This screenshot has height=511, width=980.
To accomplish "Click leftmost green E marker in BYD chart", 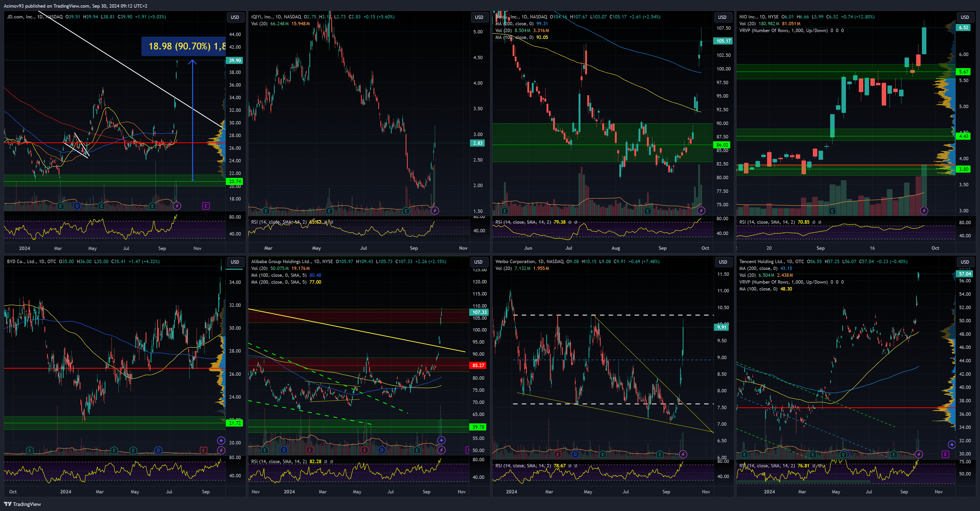I will 30,450.
